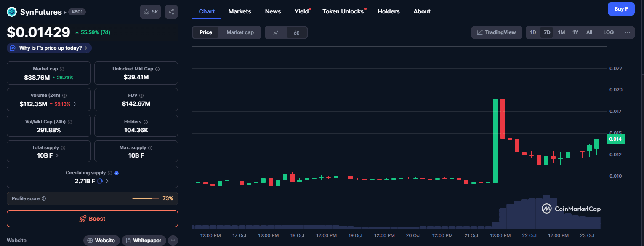This screenshot has height=246, width=644.
Task: Select the candlestick chart type icon
Action: [296, 32]
